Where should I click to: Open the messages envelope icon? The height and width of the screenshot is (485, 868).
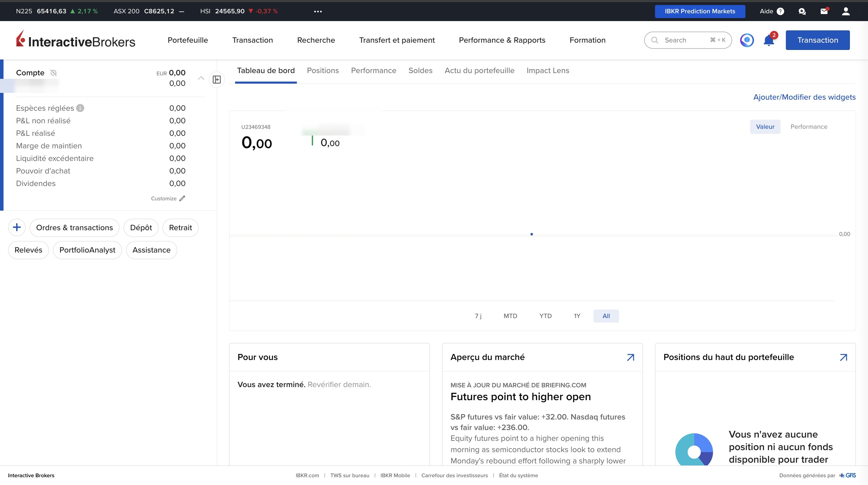[x=824, y=11]
